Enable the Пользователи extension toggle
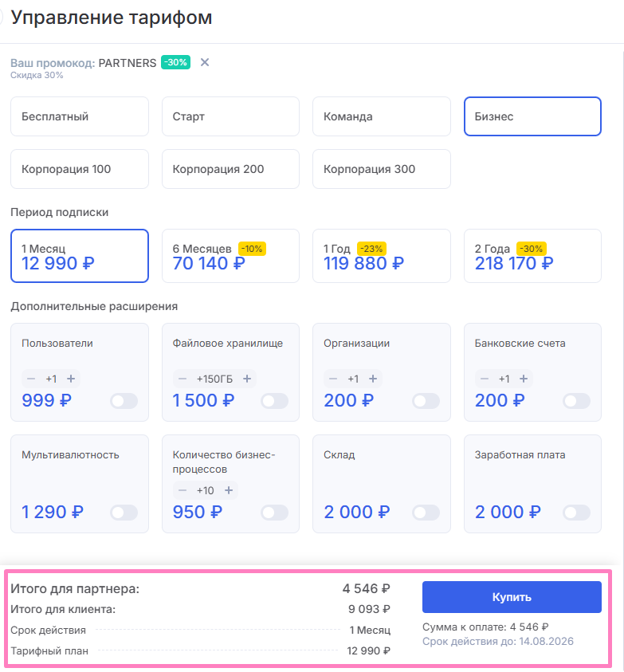 click(x=124, y=401)
